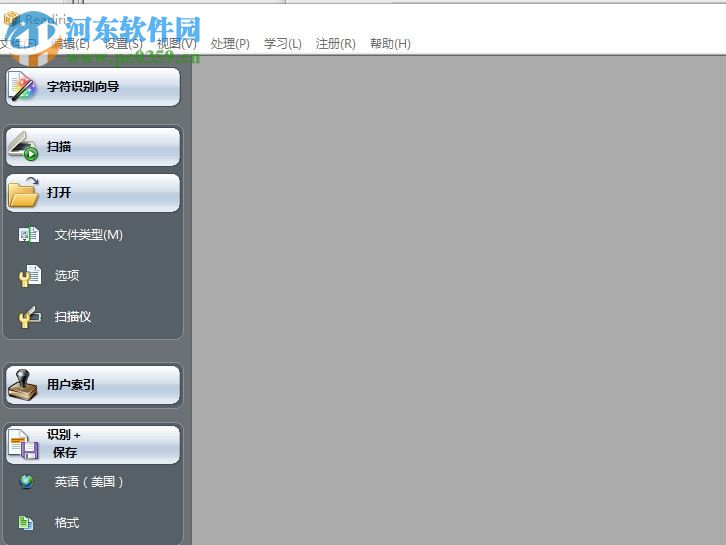Choose the 英语（美国）language entry

[x=89, y=482]
